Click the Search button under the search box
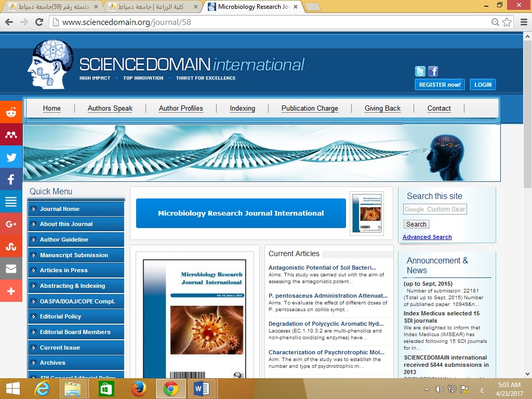Image resolution: width=532 pixels, height=399 pixels. (x=416, y=224)
